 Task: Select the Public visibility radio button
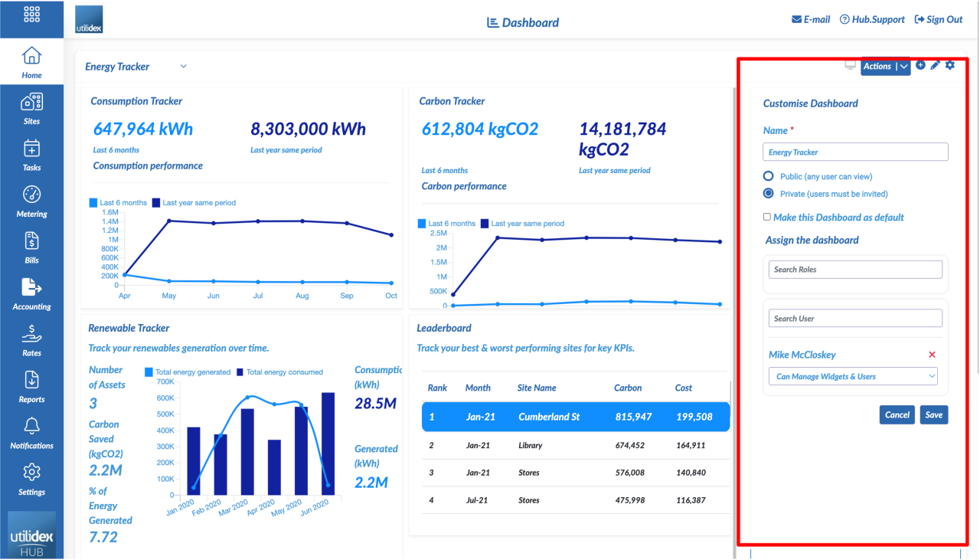pos(768,175)
